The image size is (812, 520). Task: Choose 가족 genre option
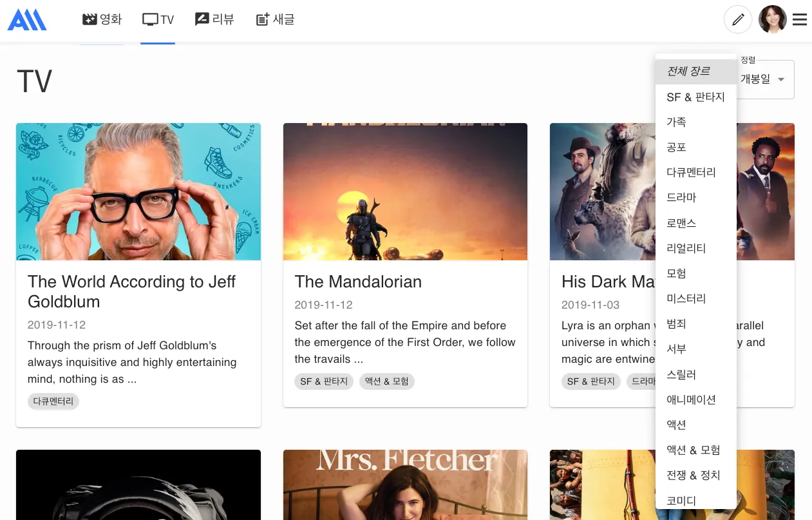click(696, 122)
